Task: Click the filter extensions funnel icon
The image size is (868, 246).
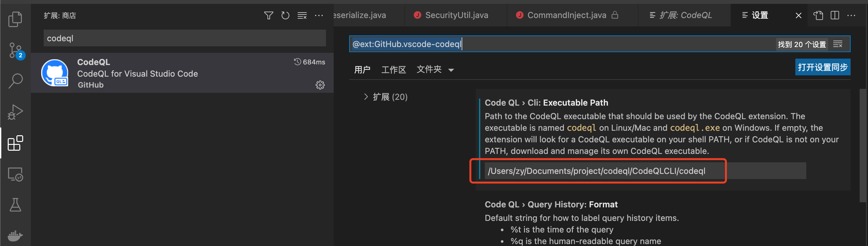Action: point(268,15)
